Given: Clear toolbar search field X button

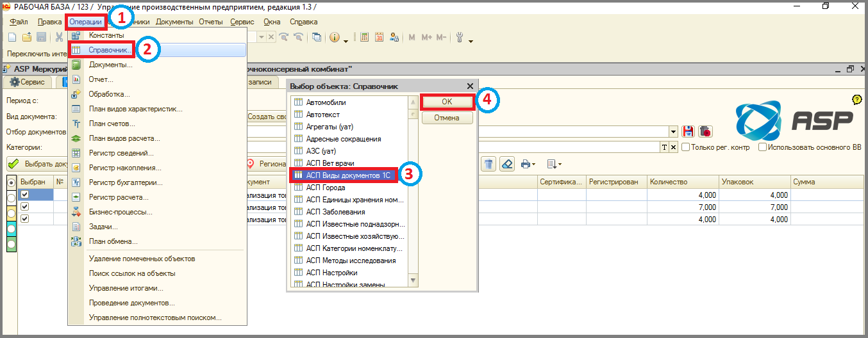Looking at the screenshot, I should [x=271, y=37].
